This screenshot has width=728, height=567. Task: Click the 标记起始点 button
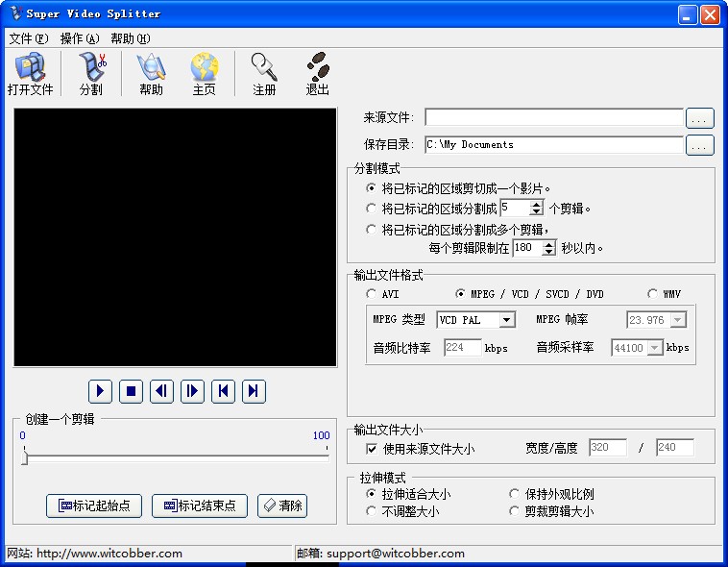94,505
